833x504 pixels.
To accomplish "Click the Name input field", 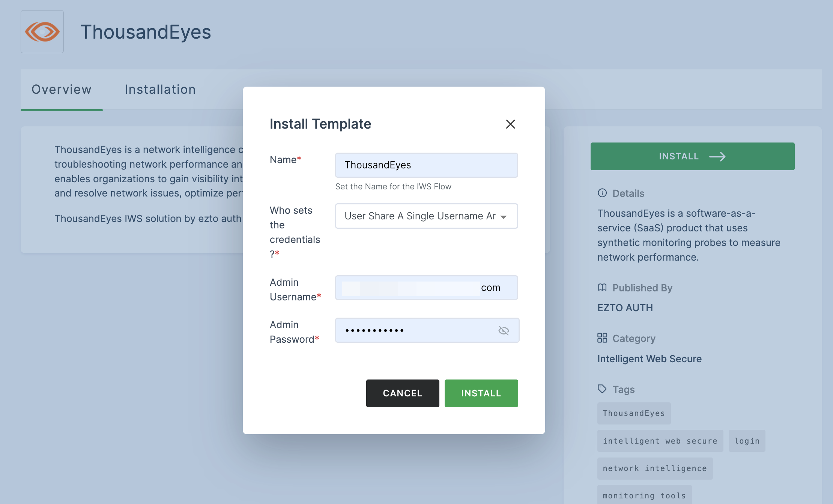I will click(x=427, y=165).
